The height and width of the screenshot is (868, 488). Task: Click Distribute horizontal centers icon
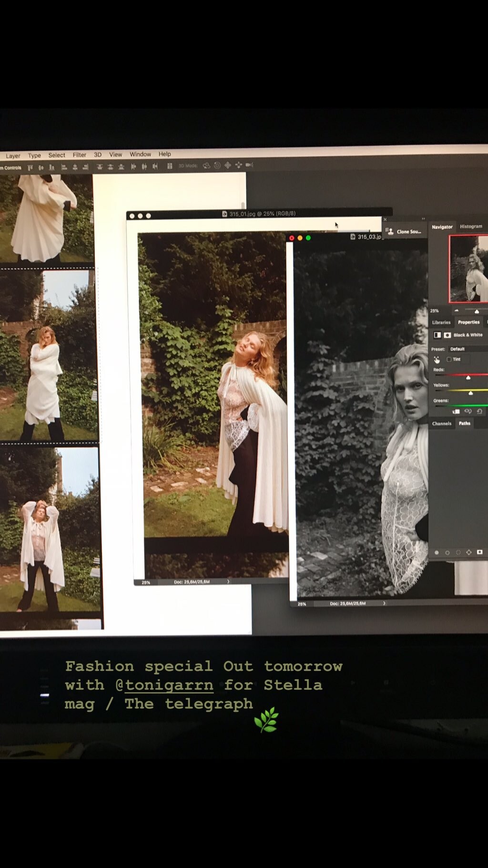[x=144, y=166]
